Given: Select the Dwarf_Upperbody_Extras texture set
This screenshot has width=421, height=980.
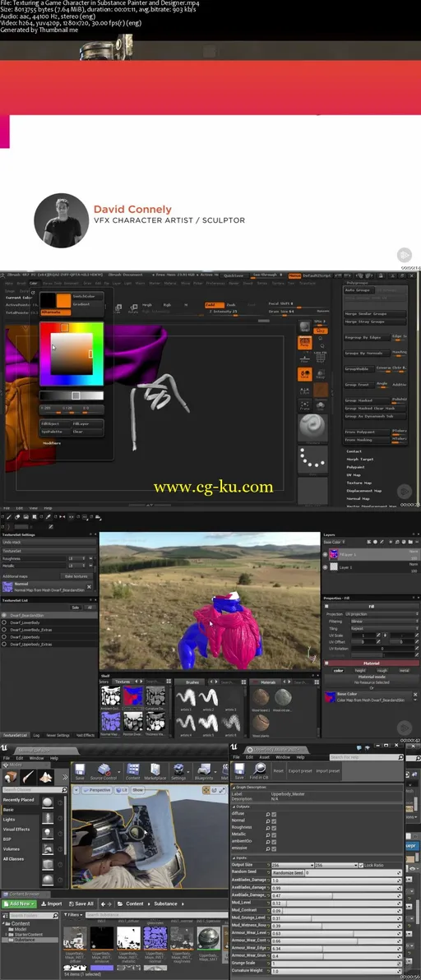Looking at the screenshot, I should click(x=48, y=644).
